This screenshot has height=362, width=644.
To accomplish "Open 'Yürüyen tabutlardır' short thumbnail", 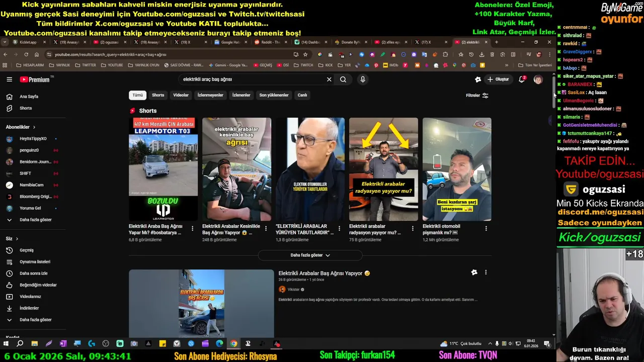I will point(310,169).
